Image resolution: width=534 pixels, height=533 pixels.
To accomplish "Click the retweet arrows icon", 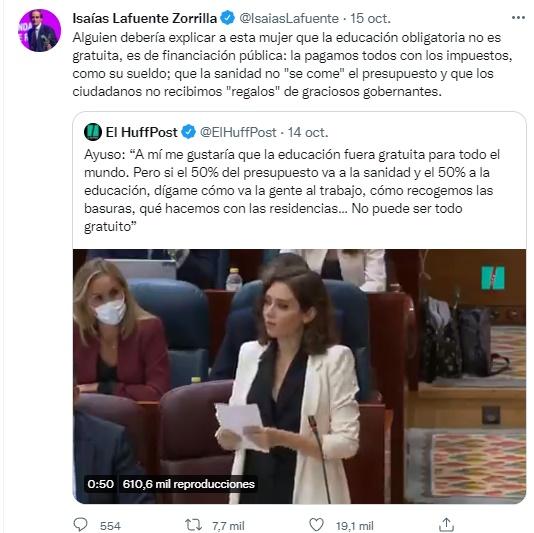I will 193,525.
